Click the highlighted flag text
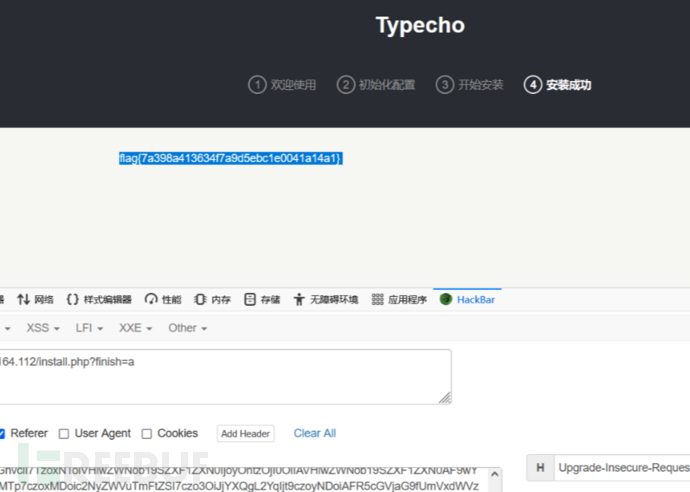 pos(230,158)
